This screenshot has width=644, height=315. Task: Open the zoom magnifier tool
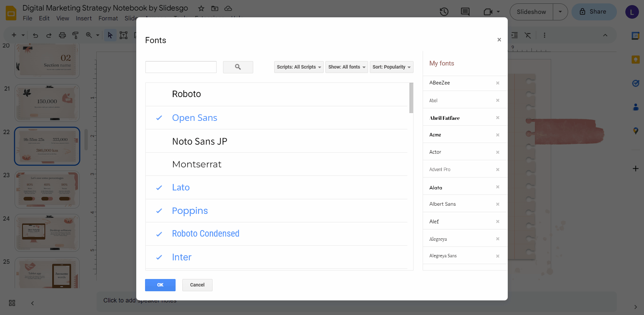[x=89, y=35]
